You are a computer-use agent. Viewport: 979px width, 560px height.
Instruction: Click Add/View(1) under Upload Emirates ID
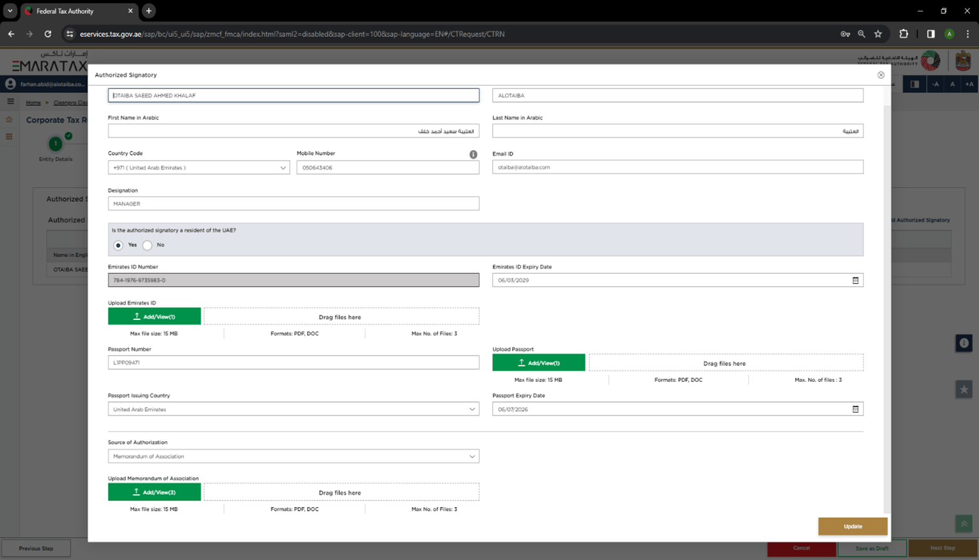pyautogui.click(x=154, y=317)
